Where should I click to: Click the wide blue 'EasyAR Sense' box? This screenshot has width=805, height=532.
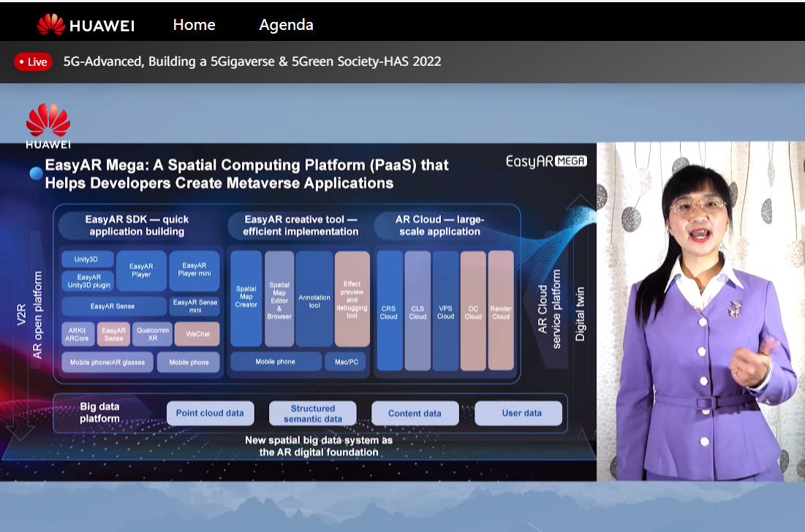pos(114,306)
